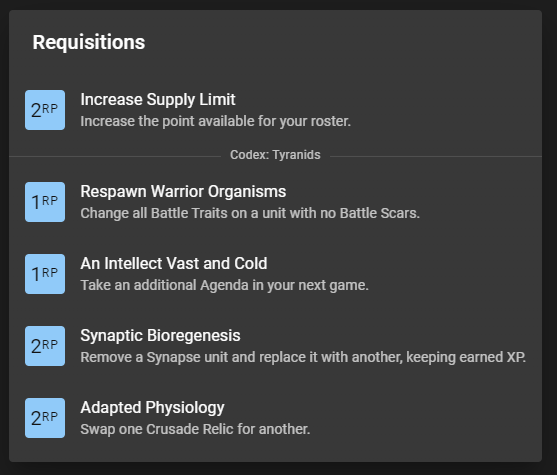Click the RP superscript on Supply Limit badge
Image resolution: width=557 pixels, height=475 pixels.
pyautogui.click(x=50, y=108)
